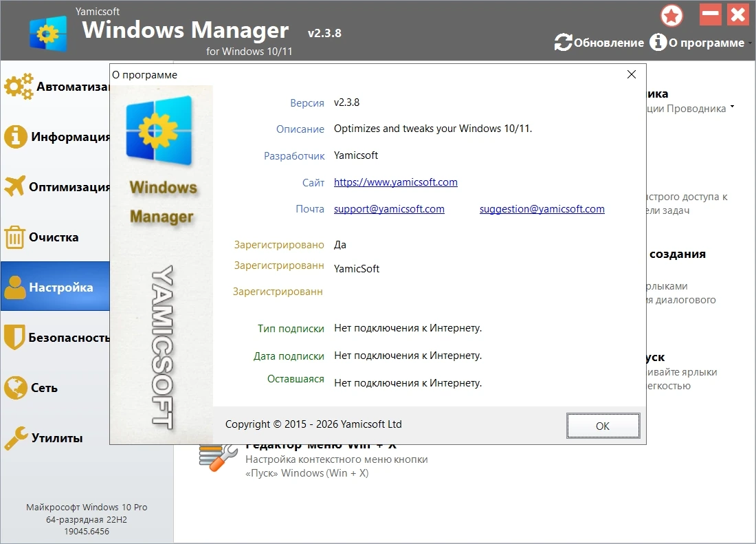Switch to the Оптимизация section

coord(55,186)
